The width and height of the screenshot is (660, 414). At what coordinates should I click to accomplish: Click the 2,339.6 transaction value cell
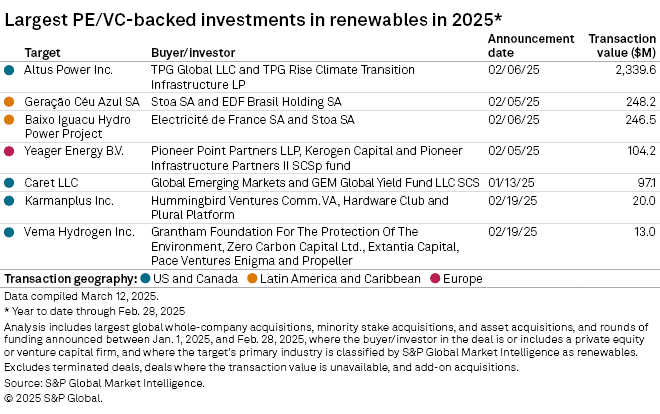point(634,70)
